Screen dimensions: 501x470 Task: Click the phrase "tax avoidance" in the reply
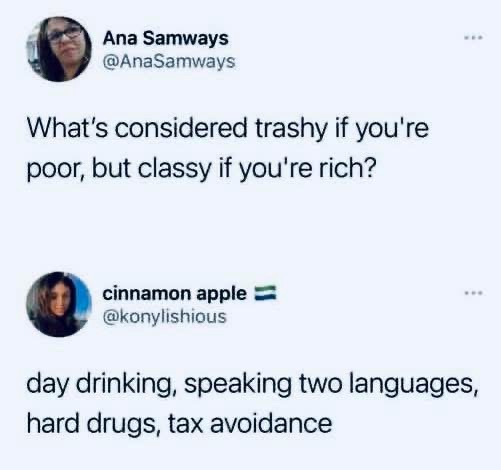pos(250,422)
